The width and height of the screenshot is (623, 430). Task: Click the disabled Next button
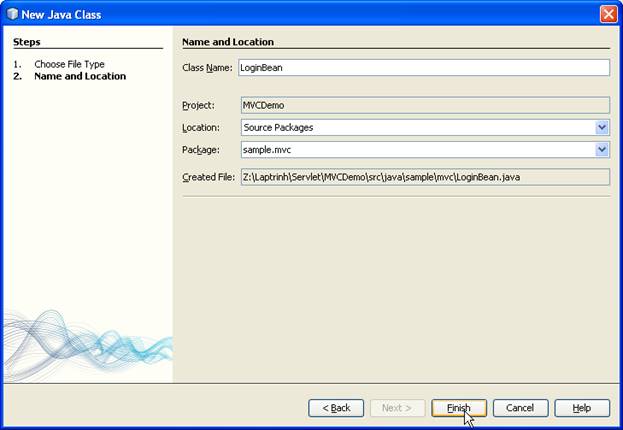[397, 408]
